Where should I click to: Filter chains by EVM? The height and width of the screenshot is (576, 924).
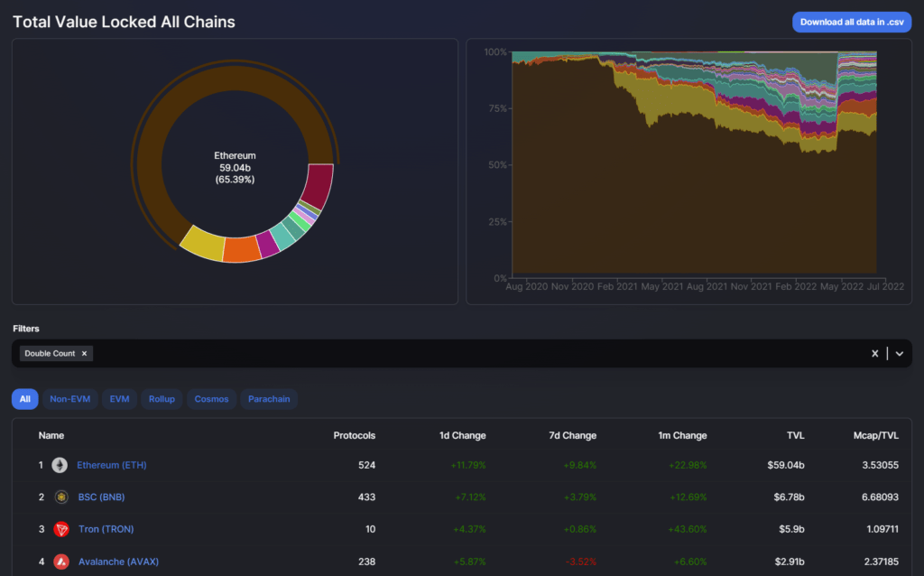119,399
